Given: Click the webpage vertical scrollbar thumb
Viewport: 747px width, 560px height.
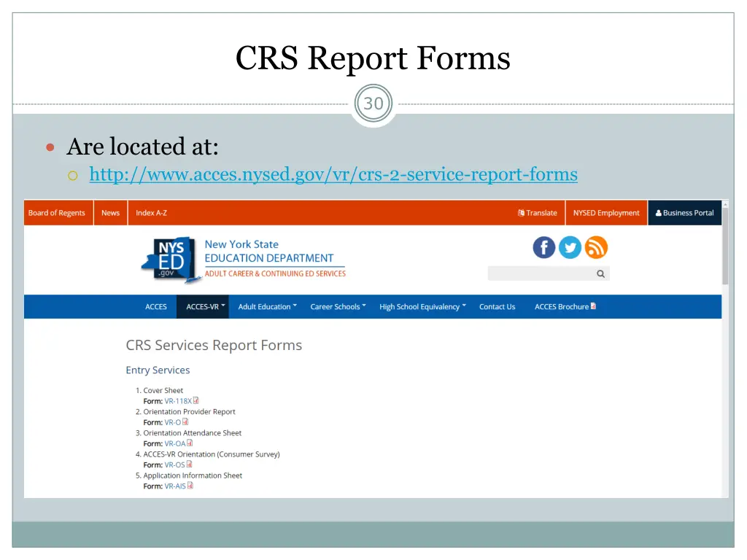Looking at the screenshot, I should (x=725, y=246).
